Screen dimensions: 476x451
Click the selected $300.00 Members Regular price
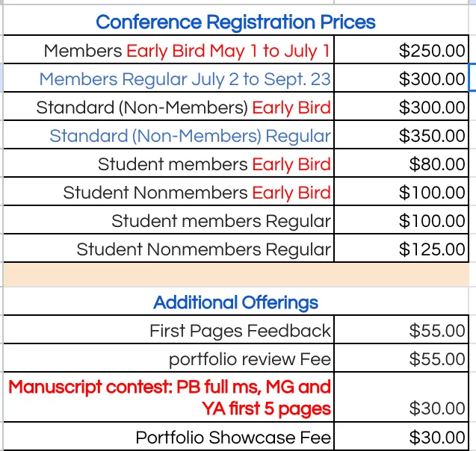click(432, 79)
